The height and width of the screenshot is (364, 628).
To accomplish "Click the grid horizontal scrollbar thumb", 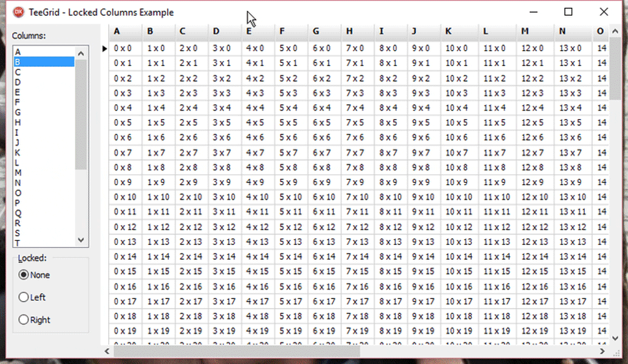I will click(x=237, y=351).
